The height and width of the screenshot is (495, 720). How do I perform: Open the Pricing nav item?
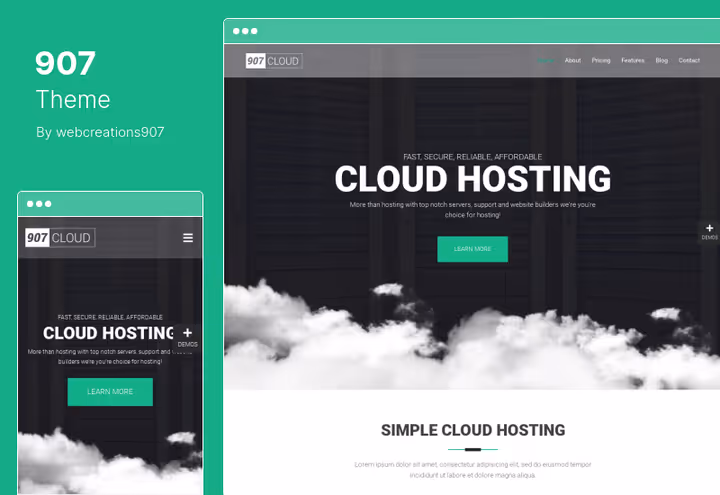[601, 61]
